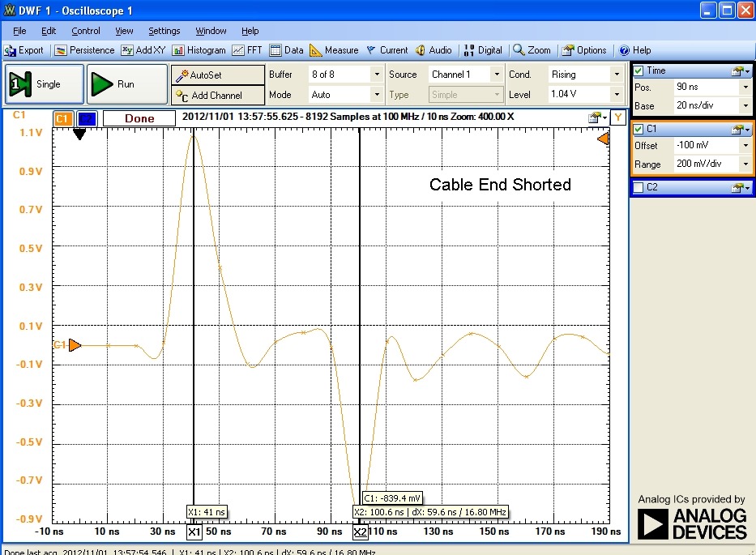This screenshot has width=756, height=555.
Task: Open the Persistence view
Action: click(x=85, y=50)
